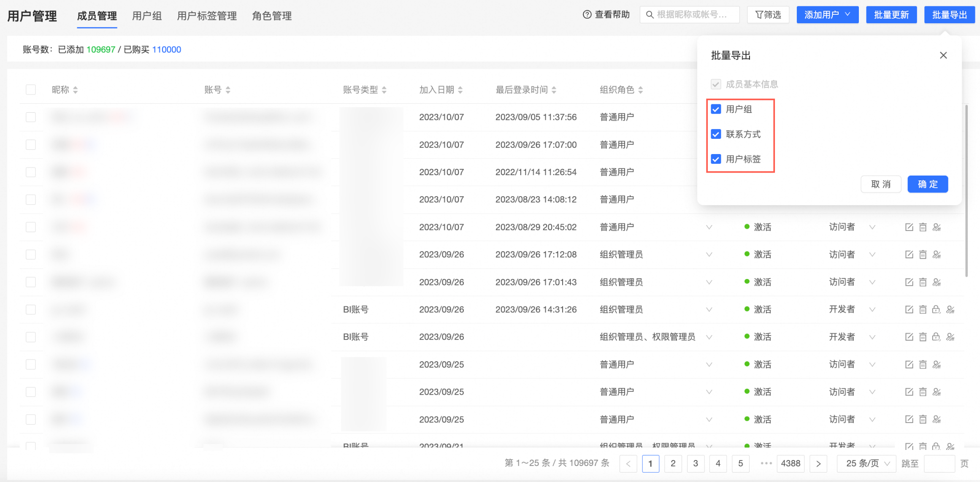
Task: Click trash icon in 组织管理员、权限管理员 row
Action: pyautogui.click(x=923, y=337)
